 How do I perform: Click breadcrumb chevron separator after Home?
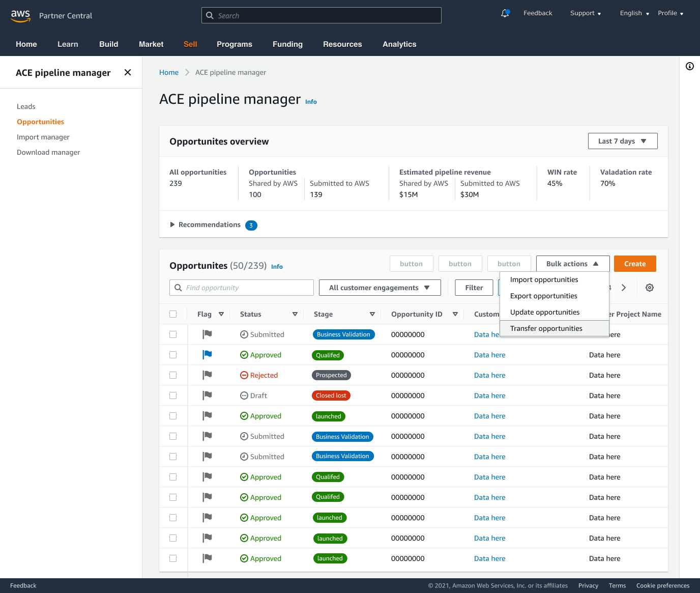[x=187, y=72]
